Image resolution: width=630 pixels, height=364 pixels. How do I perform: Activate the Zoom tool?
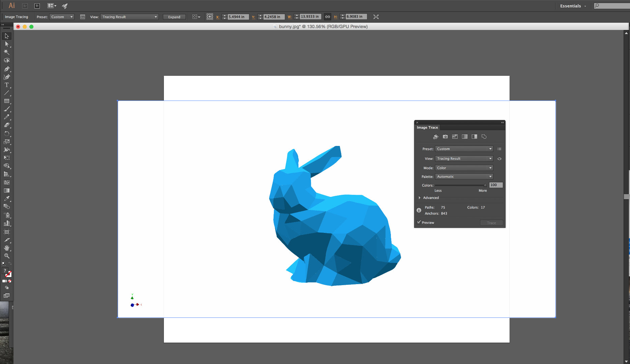pos(7,256)
